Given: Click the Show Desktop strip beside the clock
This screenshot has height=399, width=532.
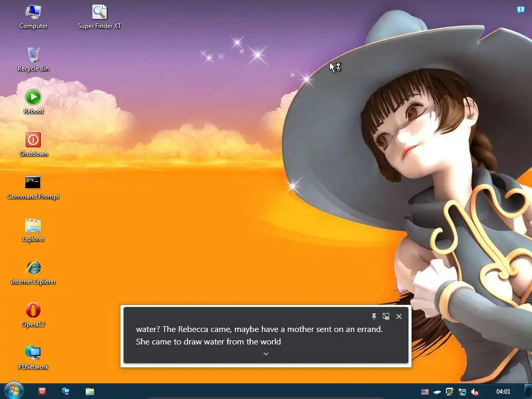Looking at the screenshot, I should pyautogui.click(x=528, y=391).
